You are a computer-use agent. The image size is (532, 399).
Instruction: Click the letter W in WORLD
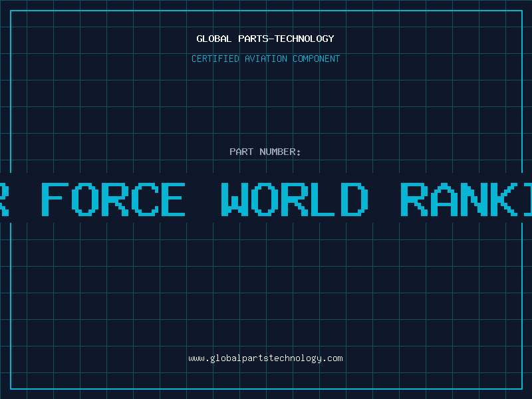239,199
